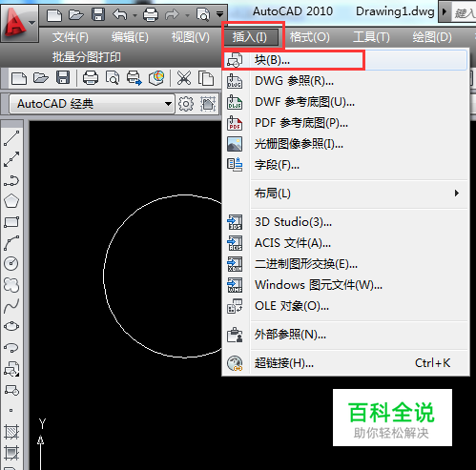The height and width of the screenshot is (470, 476).
Task: Select 二进制图形交换(E)... entry
Action: coord(345,264)
